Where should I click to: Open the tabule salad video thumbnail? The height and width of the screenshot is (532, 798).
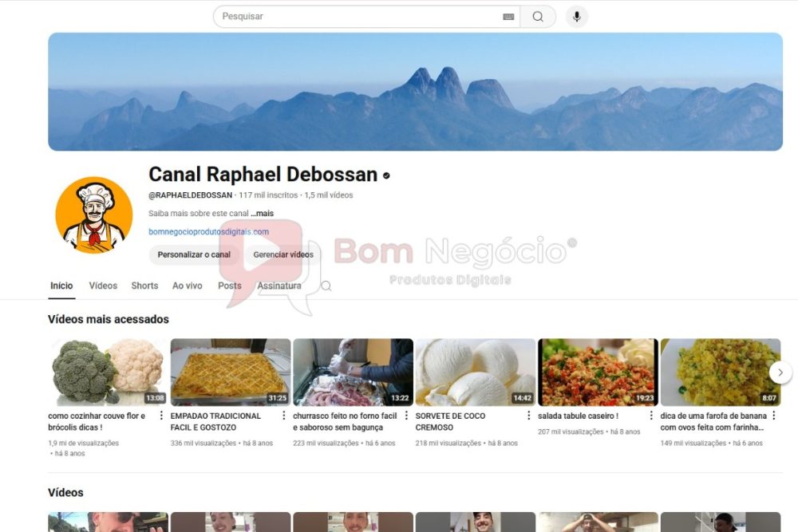[598, 372]
